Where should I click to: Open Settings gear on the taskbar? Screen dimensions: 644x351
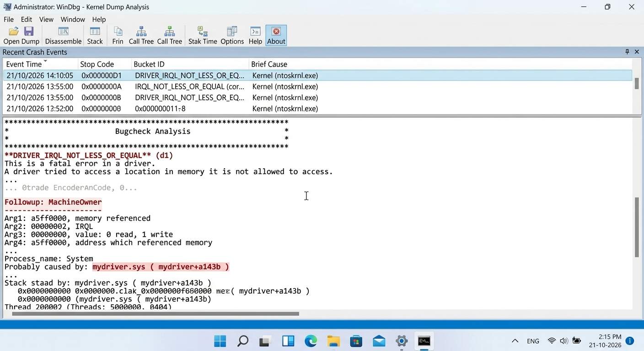402,341
